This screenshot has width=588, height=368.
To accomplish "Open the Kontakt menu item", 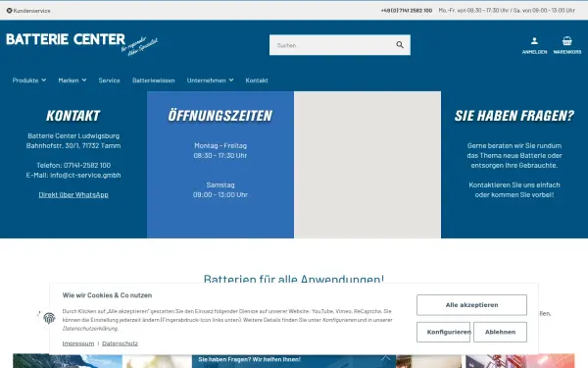I will 257,80.
